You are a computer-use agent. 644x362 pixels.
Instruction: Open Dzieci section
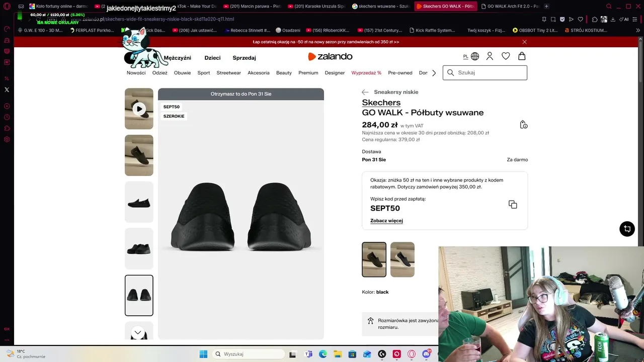212,58
